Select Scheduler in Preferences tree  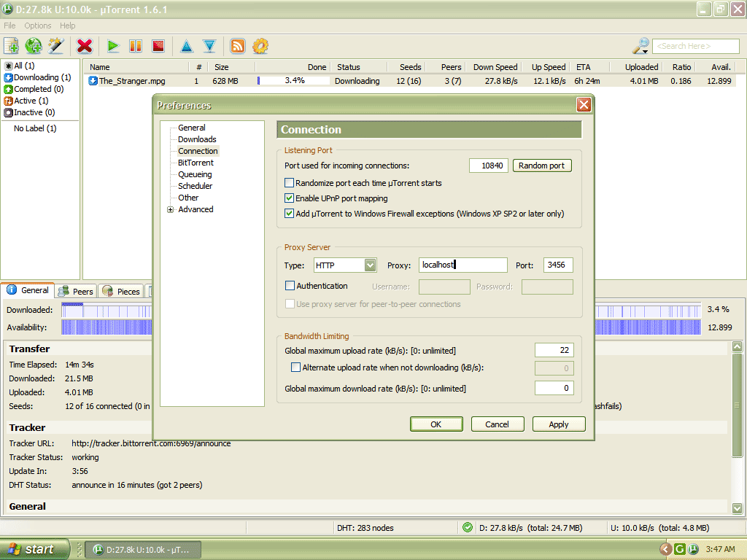(x=196, y=186)
